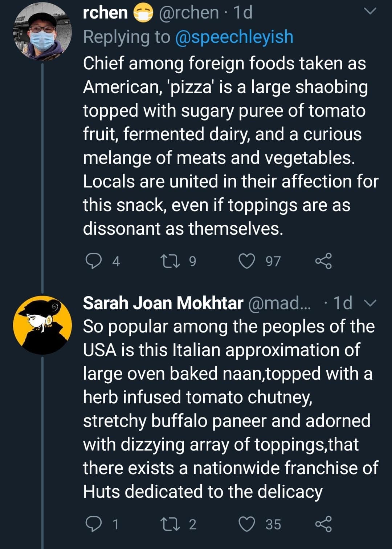This screenshot has width=392, height=549.
Task: Open the @speechleyish profile link
Action: [x=234, y=37]
